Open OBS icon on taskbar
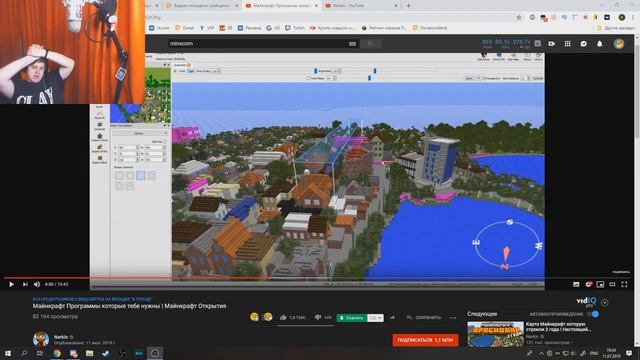The image size is (640, 360). [155, 353]
